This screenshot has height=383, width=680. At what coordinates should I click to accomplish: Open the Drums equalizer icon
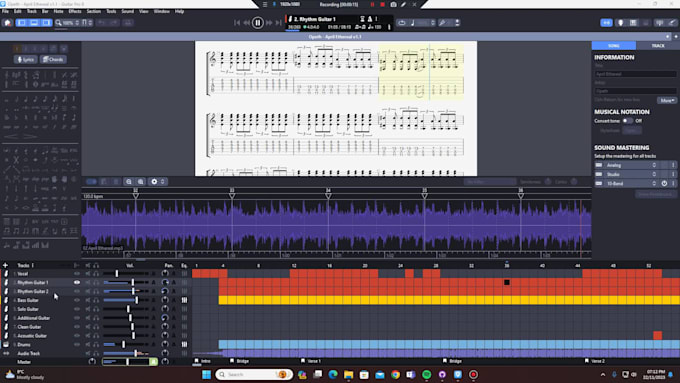[x=184, y=344]
